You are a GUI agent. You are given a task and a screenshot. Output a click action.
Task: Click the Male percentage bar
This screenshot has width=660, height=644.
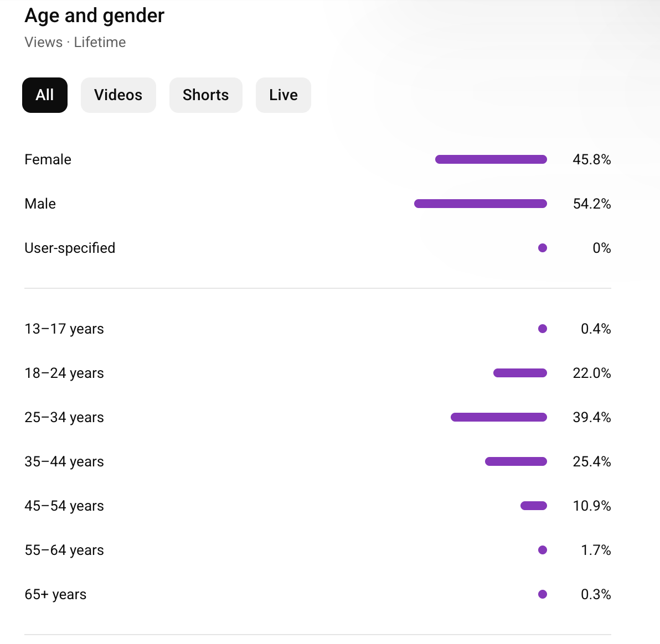pyautogui.click(x=480, y=204)
